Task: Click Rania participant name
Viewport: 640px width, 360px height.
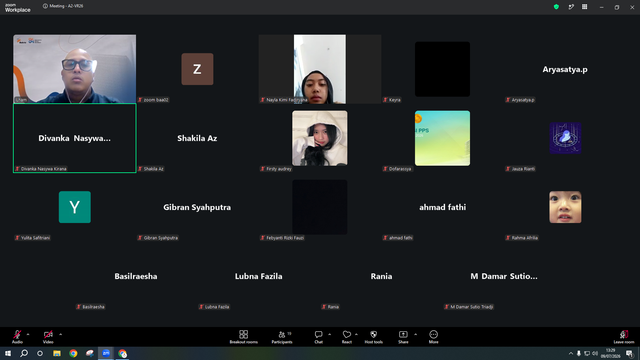Action: tap(381, 276)
